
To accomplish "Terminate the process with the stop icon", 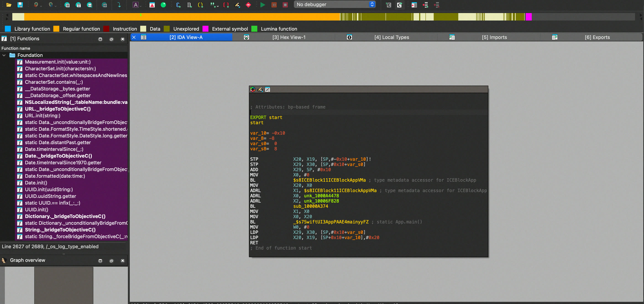I will pos(285,5).
